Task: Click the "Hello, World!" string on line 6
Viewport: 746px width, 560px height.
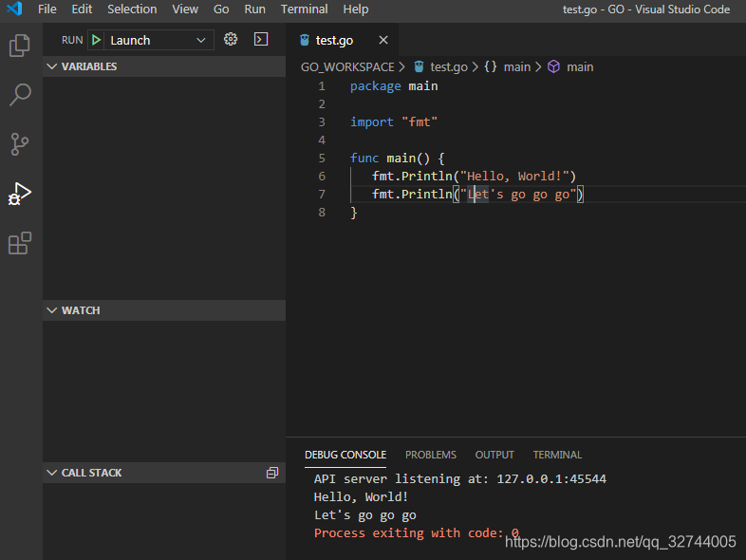Action: click(514, 176)
